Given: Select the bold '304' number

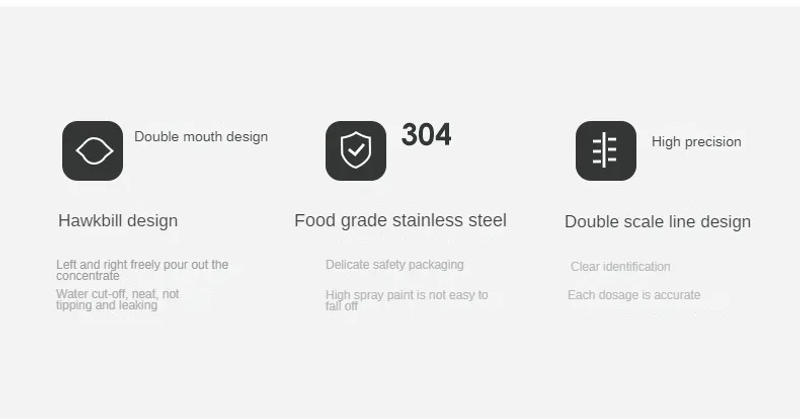Looking at the screenshot, I should (x=426, y=135).
